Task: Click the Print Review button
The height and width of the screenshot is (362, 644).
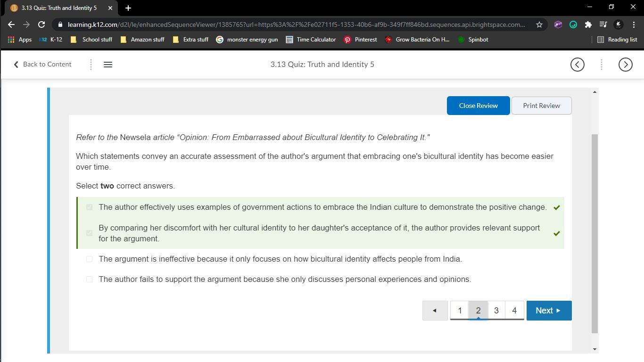Action: (x=542, y=106)
